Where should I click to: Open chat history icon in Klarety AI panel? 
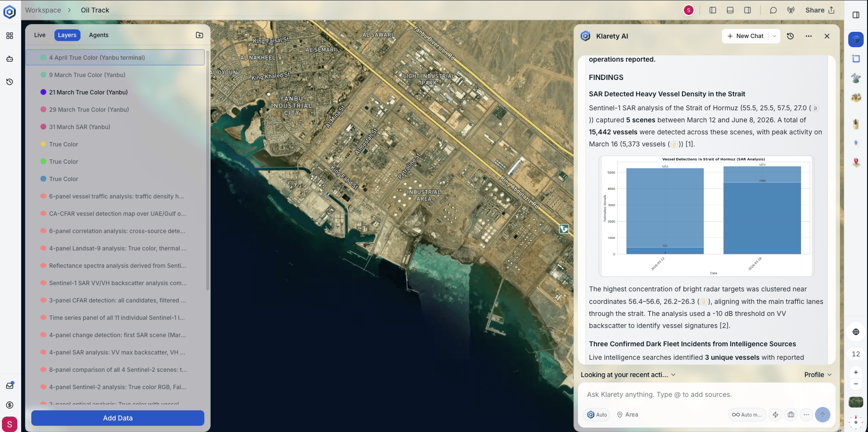coord(790,36)
